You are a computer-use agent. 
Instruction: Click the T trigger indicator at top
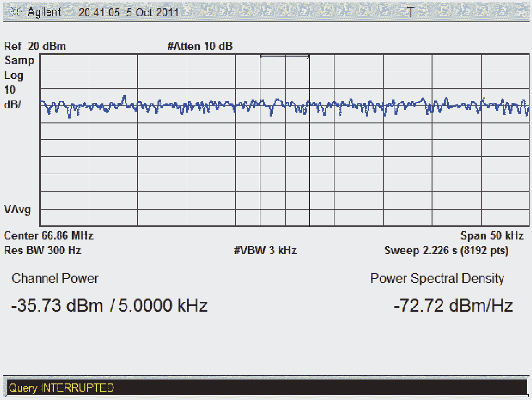[411, 13]
